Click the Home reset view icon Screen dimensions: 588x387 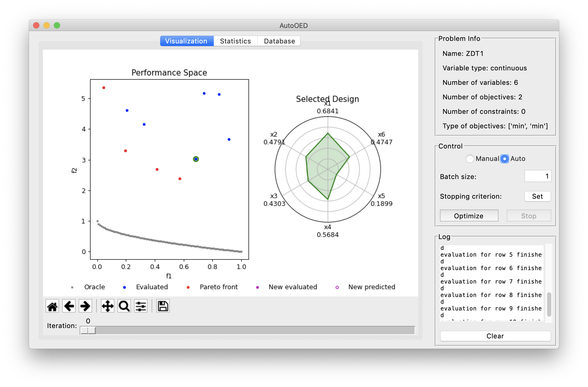coord(53,306)
